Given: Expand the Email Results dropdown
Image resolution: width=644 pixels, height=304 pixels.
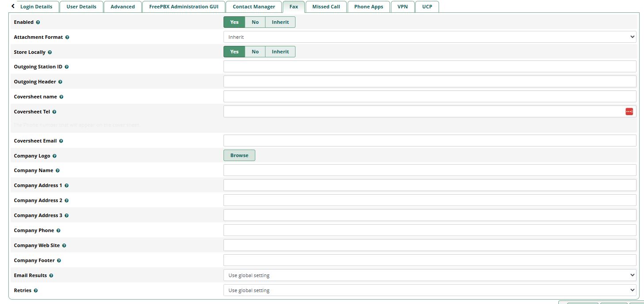Looking at the screenshot, I should click(429, 275).
